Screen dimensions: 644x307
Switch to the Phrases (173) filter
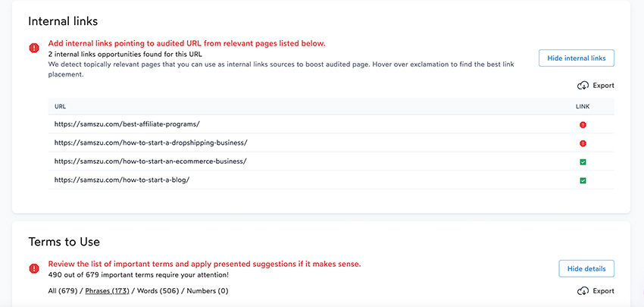[x=107, y=291]
